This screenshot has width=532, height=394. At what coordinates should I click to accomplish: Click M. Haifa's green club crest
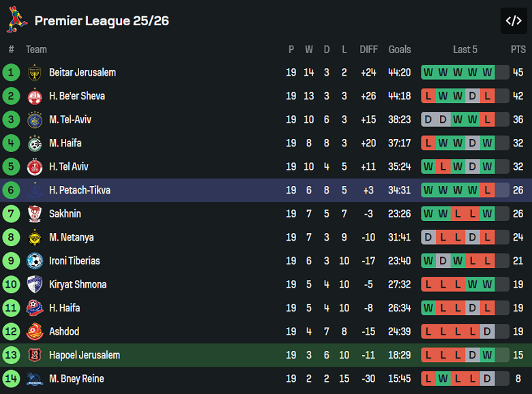(x=35, y=143)
